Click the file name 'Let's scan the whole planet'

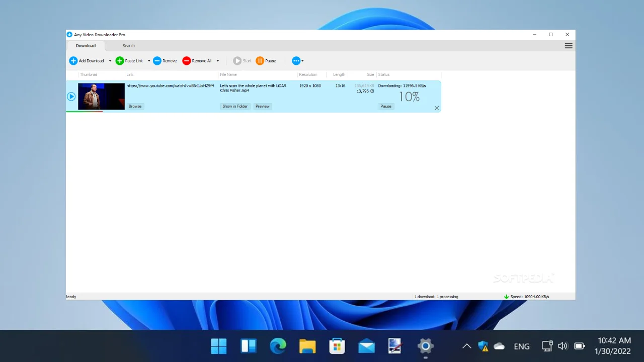coord(253,88)
